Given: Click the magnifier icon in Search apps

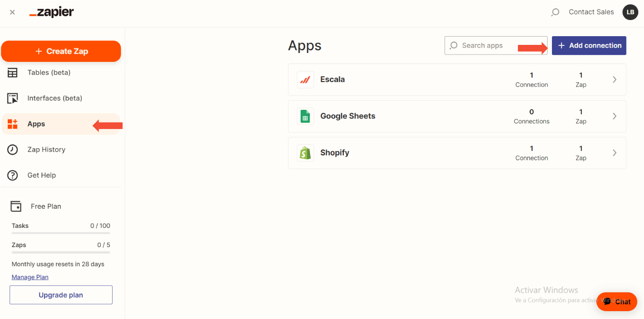Looking at the screenshot, I should (454, 45).
